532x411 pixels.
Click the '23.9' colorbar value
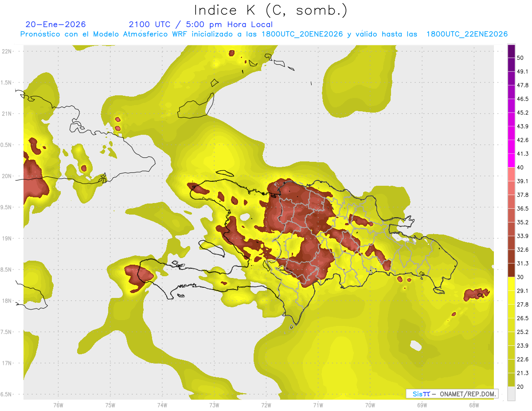pos(523,346)
